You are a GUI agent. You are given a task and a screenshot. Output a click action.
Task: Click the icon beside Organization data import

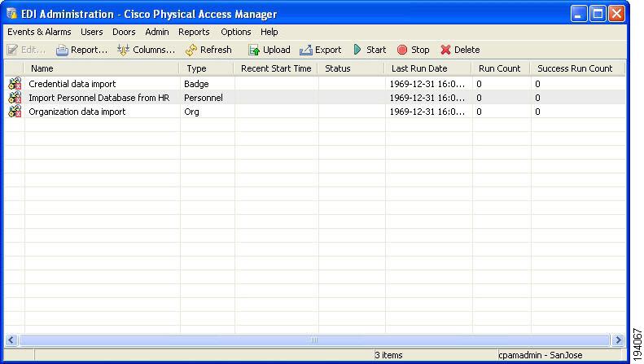pos(15,112)
